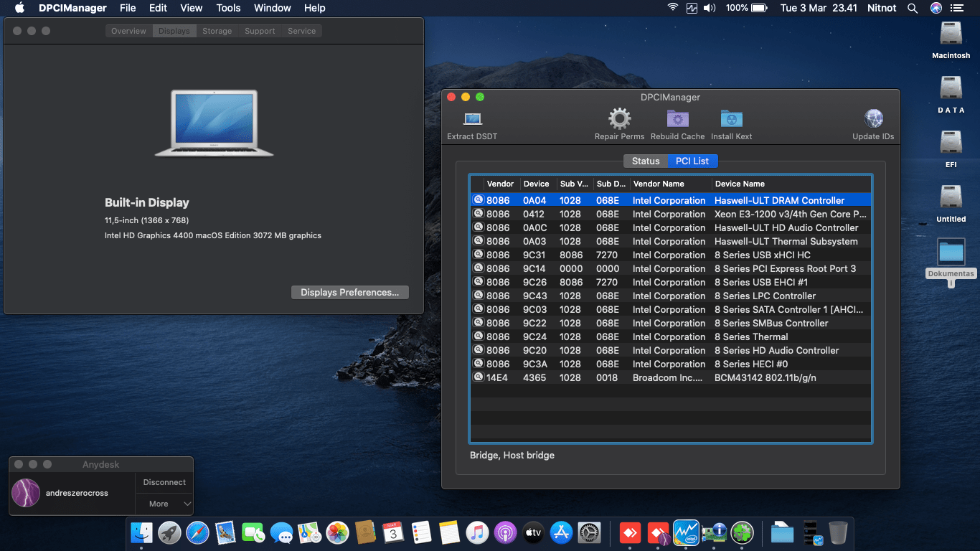
Task: Open Siri from the menu bar
Action: (x=936, y=8)
